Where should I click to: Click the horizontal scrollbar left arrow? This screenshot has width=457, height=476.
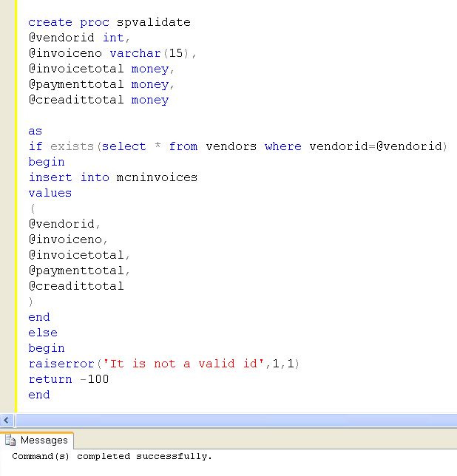pyautogui.click(x=7, y=421)
